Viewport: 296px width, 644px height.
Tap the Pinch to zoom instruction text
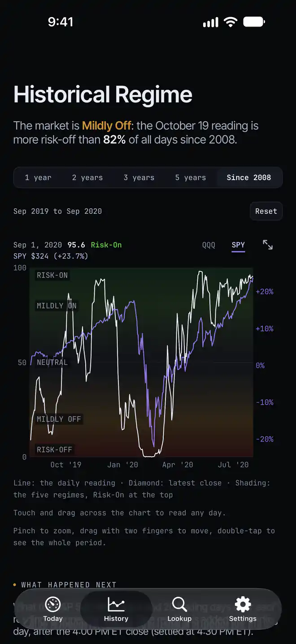coord(144,537)
